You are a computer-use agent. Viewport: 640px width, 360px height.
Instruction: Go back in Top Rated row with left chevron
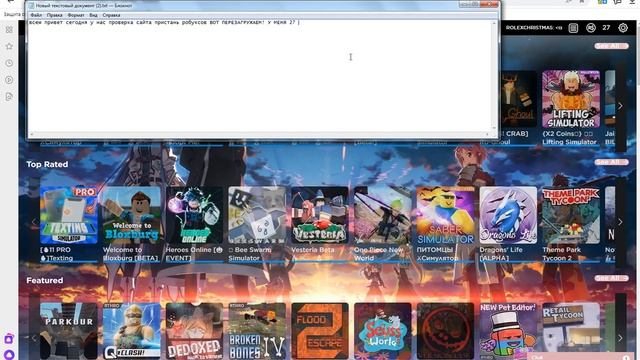(x=34, y=222)
